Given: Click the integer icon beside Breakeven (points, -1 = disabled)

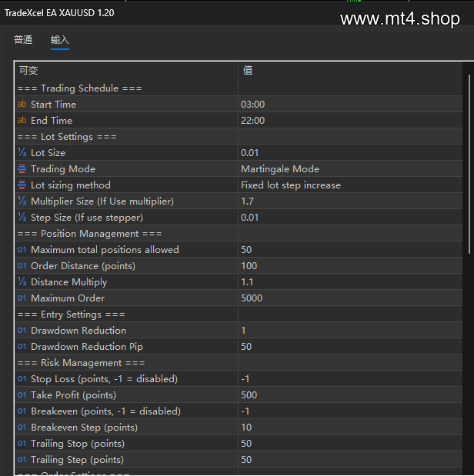Looking at the screenshot, I should [x=22, y=411].
